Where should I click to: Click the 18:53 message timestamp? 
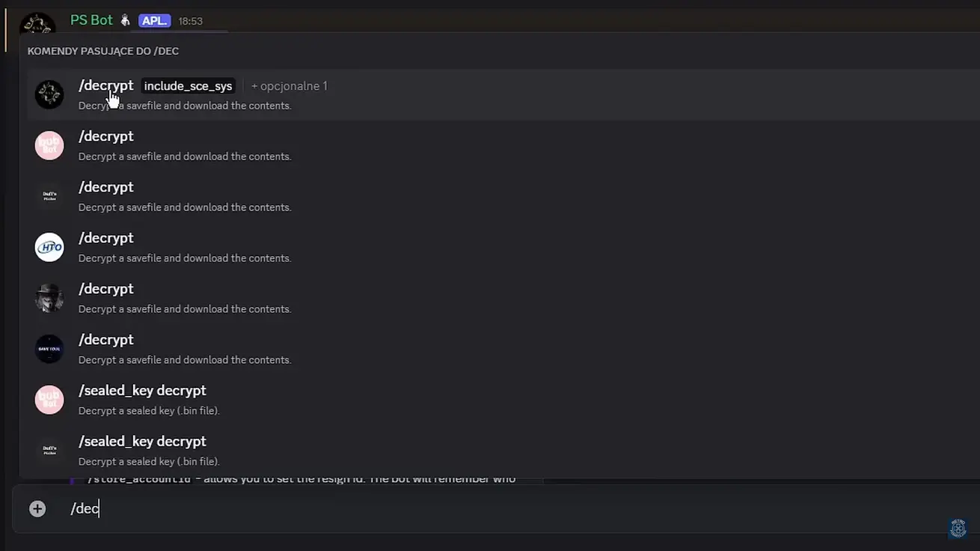(191, 20)
